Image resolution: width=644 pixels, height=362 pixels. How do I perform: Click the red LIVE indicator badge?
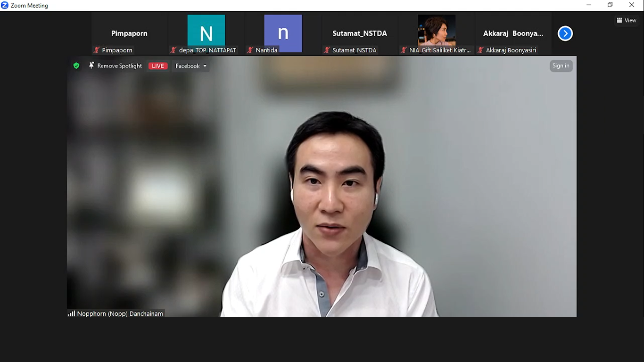click(158, 66)
